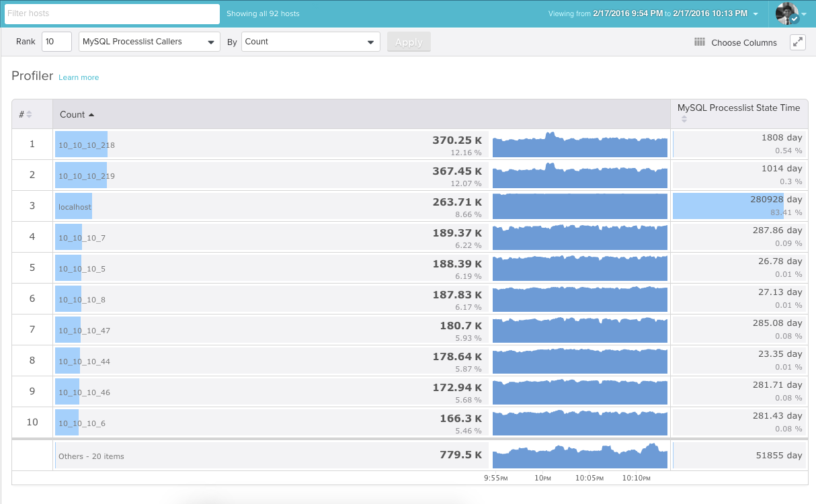
Task: Click the Rank number input field
Action: coord(56,42)
